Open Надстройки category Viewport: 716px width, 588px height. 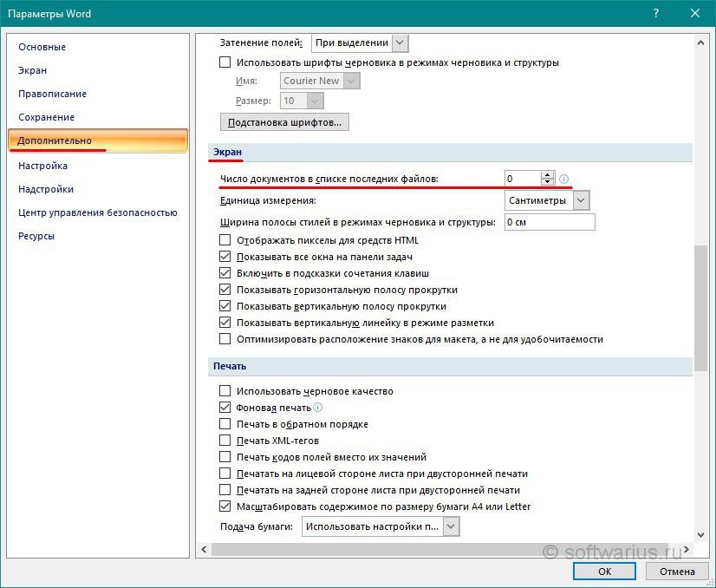(x=46, y=189)
